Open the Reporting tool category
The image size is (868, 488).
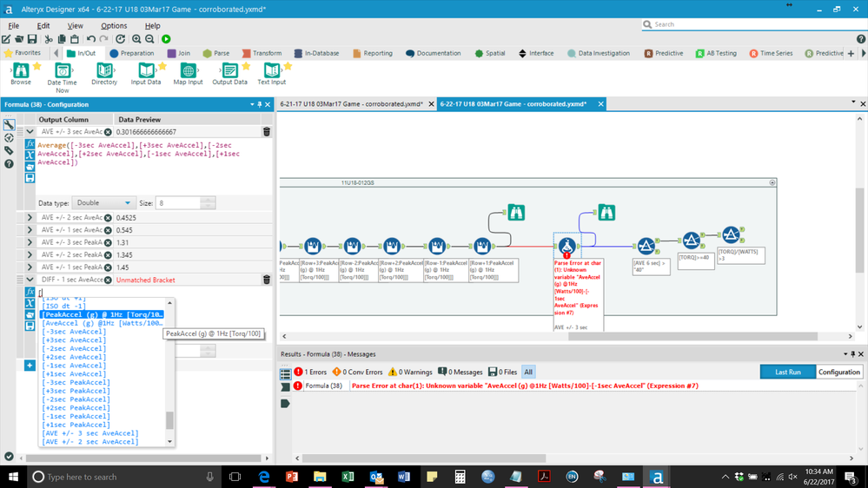click(373, 53)
